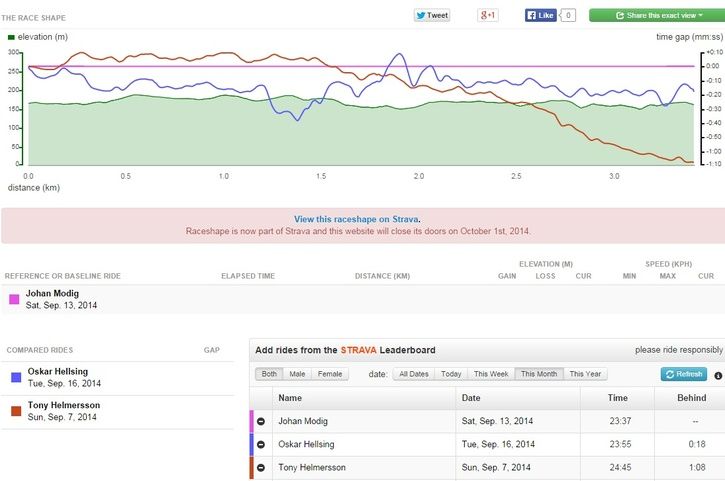Select the Male gender filter

point(297,374)
